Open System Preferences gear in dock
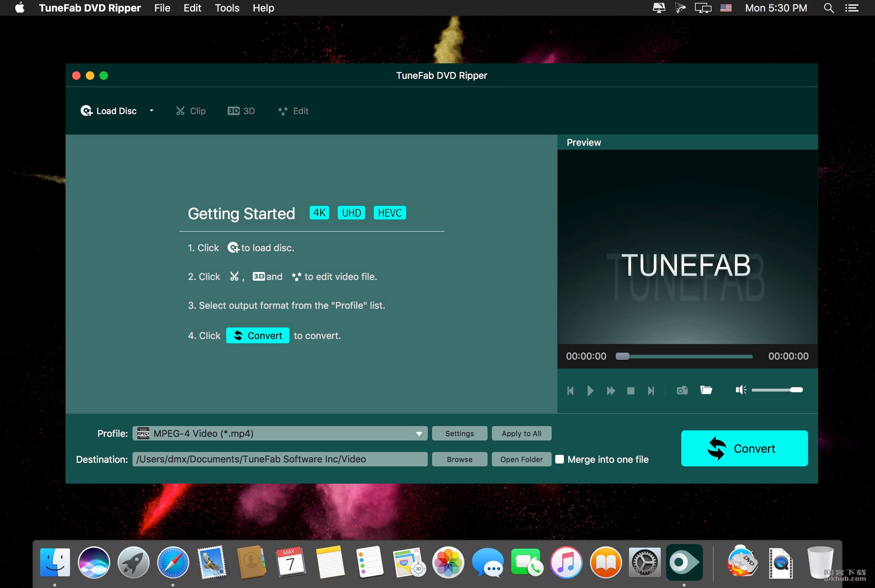 (x=645, y=562)
